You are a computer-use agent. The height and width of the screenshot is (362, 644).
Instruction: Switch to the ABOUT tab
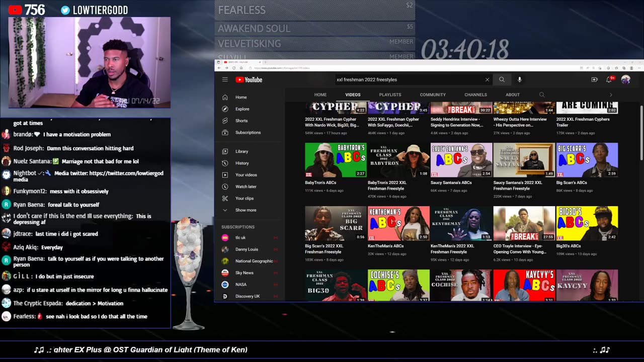513,95
